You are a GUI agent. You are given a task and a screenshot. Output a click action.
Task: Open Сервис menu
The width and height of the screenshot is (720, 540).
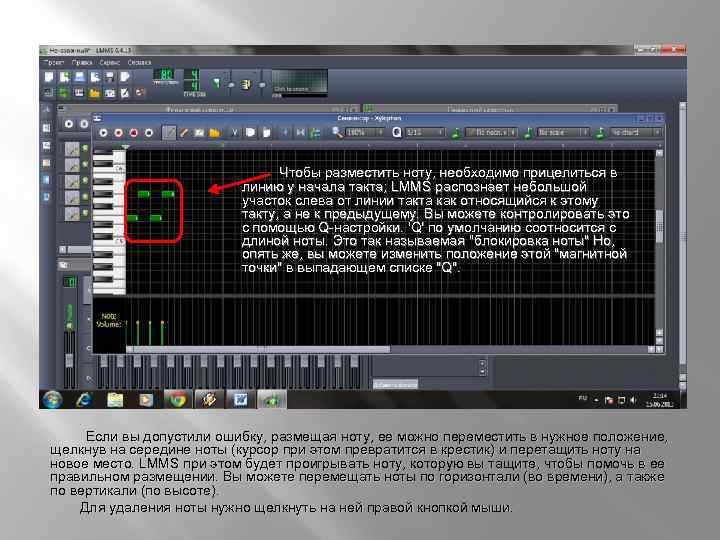[x=109, y=62]
